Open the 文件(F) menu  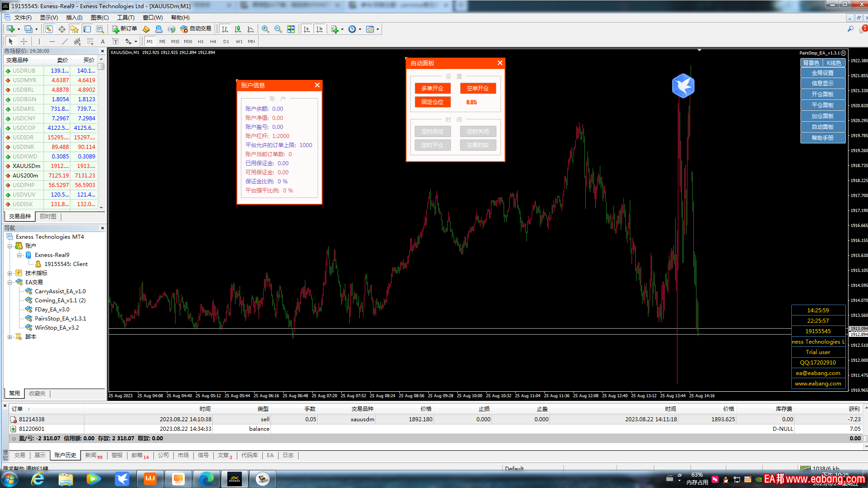[23, 18]
